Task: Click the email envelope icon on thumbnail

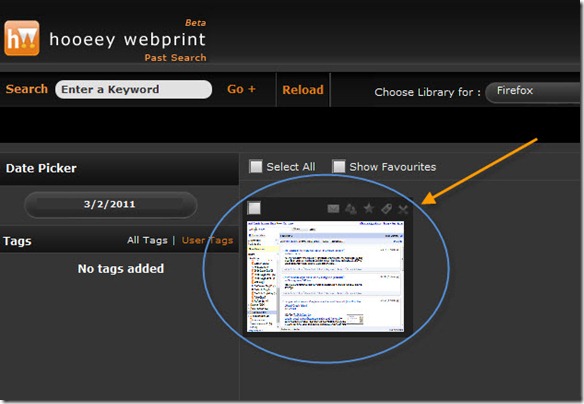Action: click(x=333, y=209)
